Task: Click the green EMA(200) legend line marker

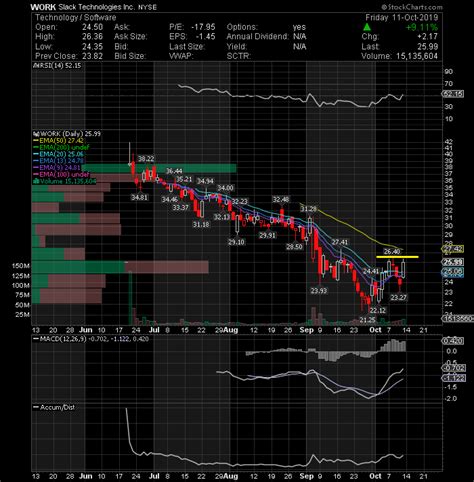Action: [x=36, y=147]
